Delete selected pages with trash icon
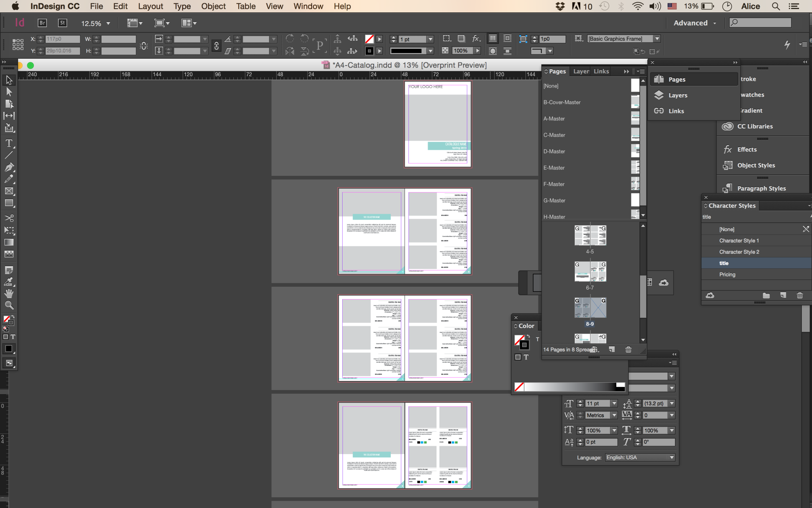 point(628,350)
